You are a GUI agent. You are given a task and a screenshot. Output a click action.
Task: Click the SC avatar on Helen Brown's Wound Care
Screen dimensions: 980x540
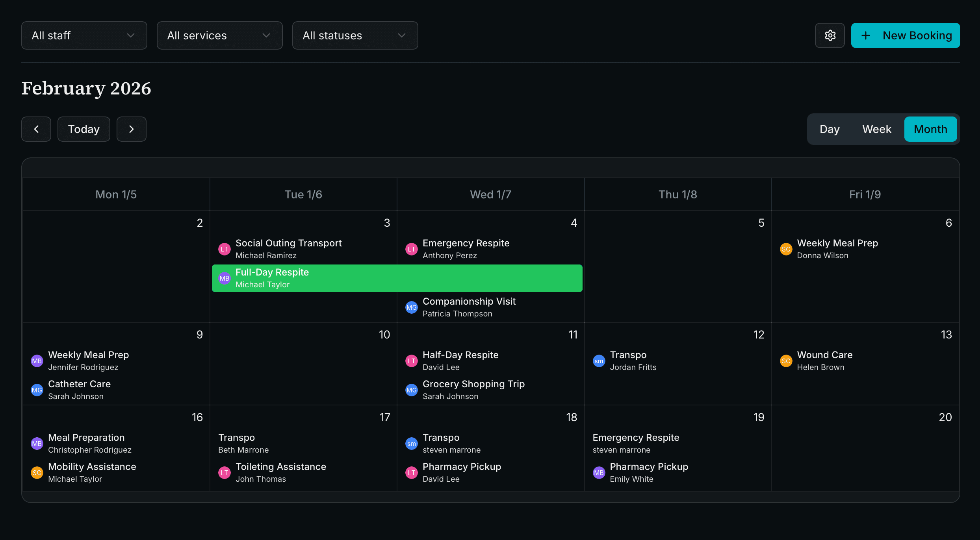point(786,361)
